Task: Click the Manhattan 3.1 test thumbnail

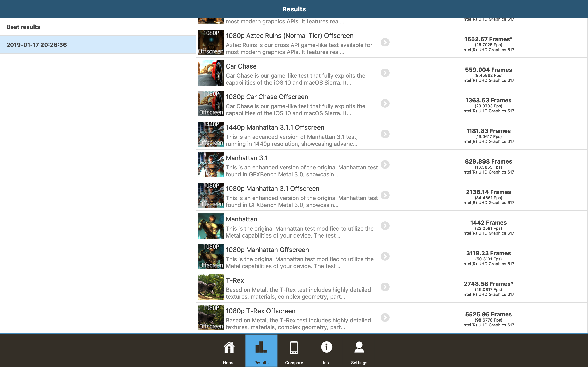Action: coord(211,165)
